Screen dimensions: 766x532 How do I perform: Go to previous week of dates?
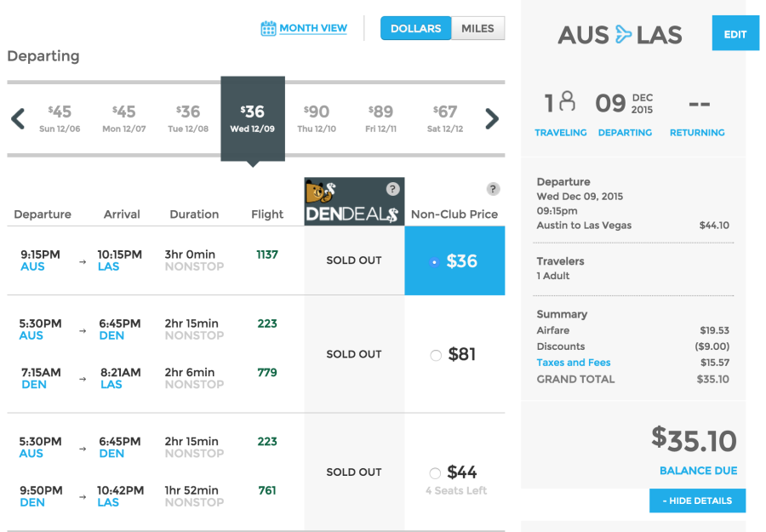(x=18, y=119)
